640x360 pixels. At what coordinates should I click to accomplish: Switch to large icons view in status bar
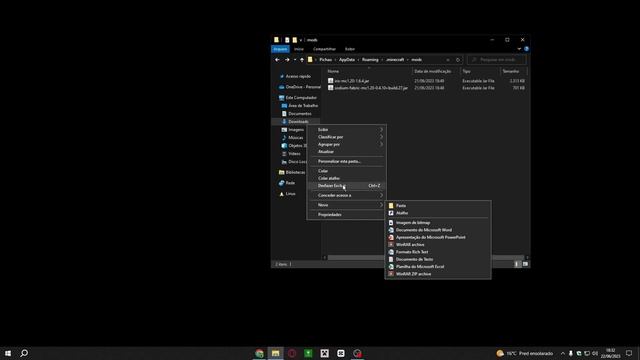click(525, 264)
